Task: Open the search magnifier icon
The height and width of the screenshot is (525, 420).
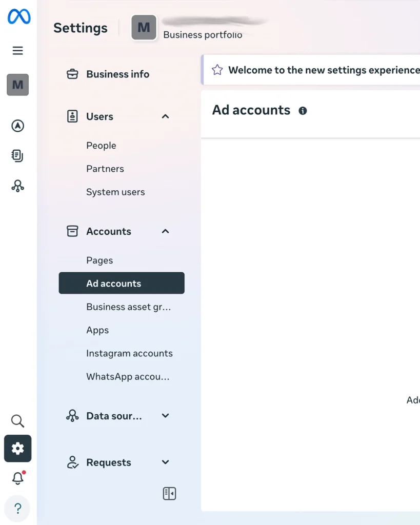Action: [x=18, y=421]
